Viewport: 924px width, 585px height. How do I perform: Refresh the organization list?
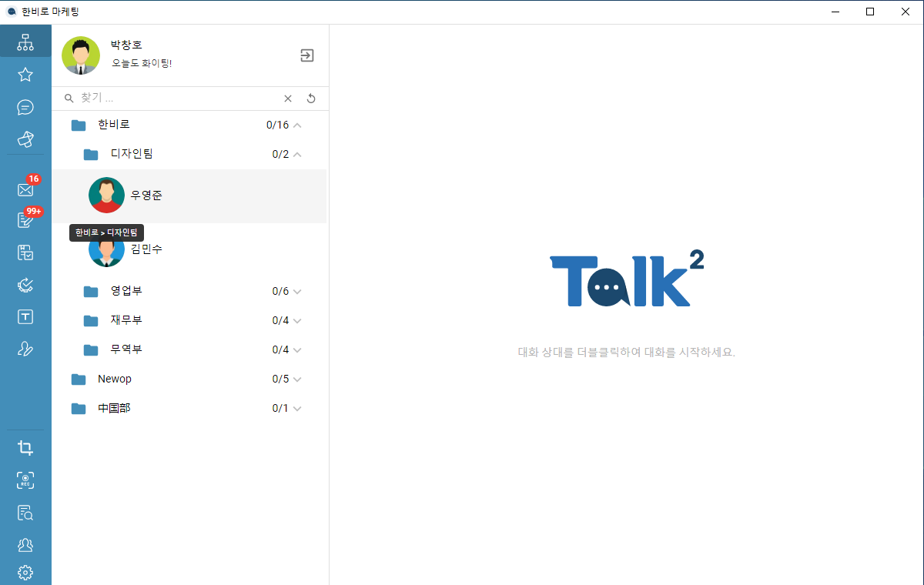coord(311,99)
